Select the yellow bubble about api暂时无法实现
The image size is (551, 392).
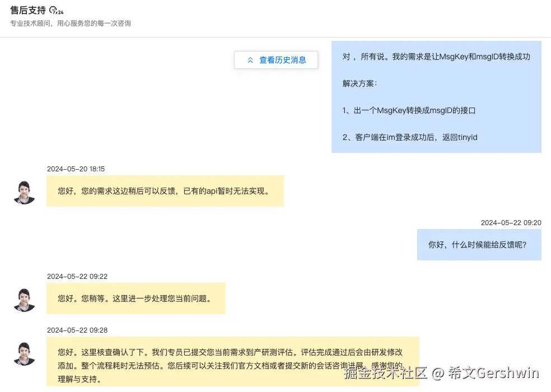coord(165,191)
